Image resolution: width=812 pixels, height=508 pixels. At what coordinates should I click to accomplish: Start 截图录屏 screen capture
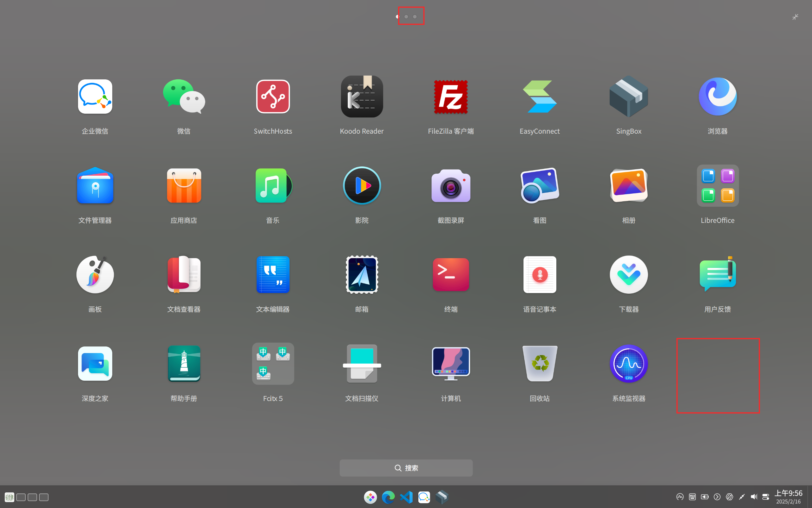pyautogui.click(x=451, y=185)
